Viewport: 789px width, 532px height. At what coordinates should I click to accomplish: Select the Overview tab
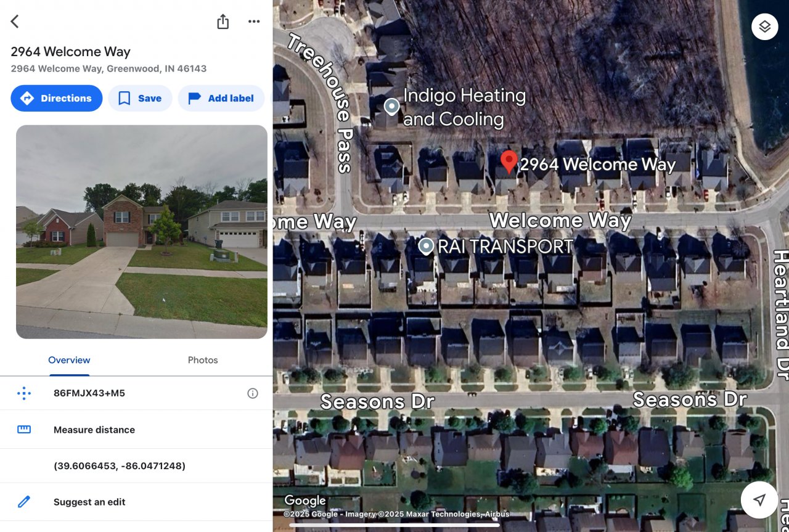[69, 360]
